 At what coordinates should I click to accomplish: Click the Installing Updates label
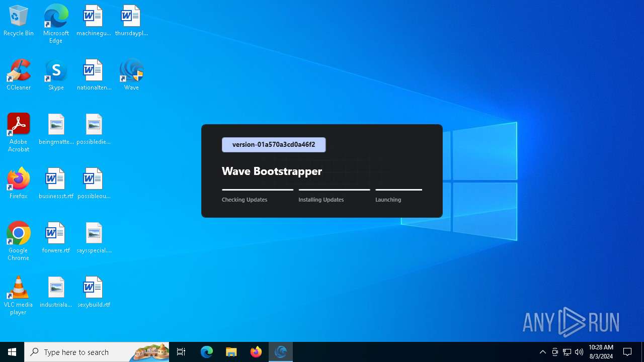pos(321,200)
